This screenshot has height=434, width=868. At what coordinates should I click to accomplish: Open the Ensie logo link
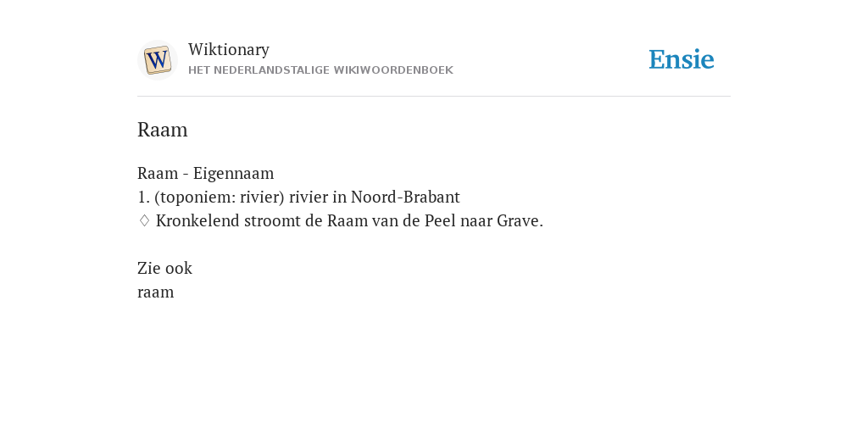[682, 59]
